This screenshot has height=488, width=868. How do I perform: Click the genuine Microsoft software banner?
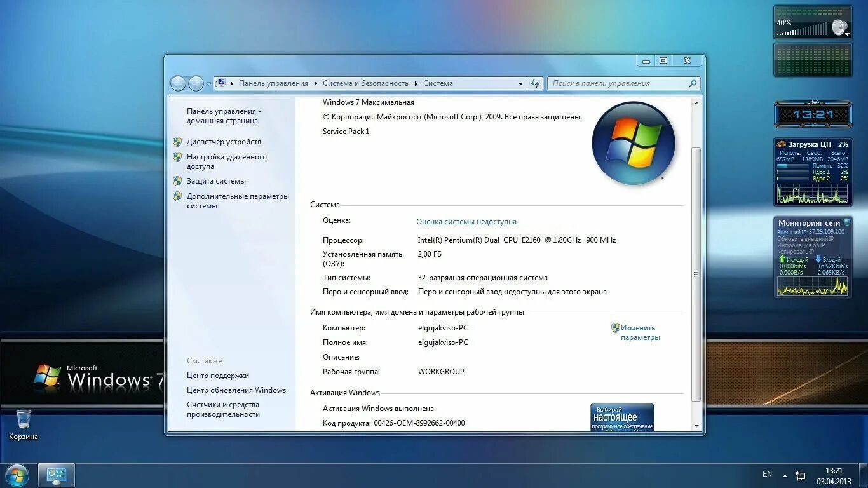[622, 417]
